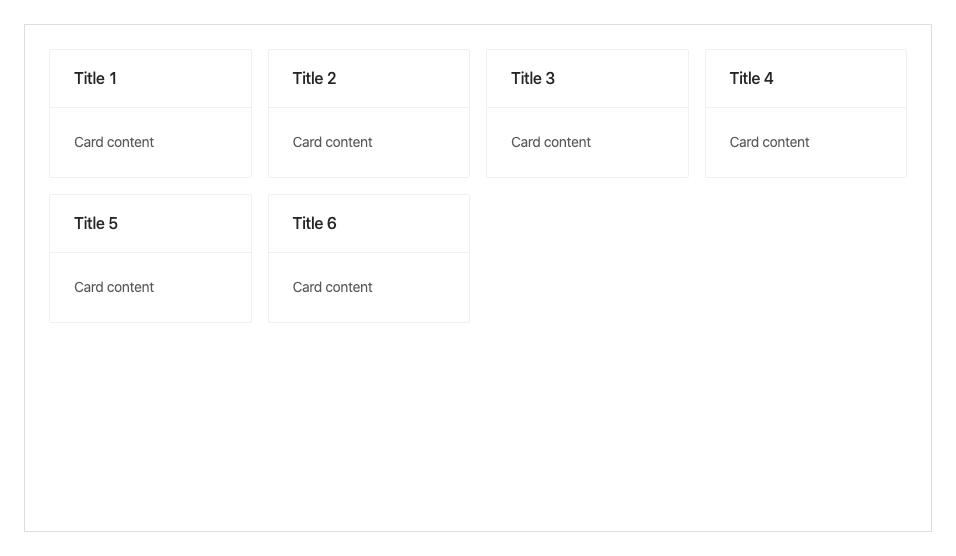The image size is (956, 556).
Task: Click blank container area below the cards
Action: pyautogui.click(x=478, y=427)
